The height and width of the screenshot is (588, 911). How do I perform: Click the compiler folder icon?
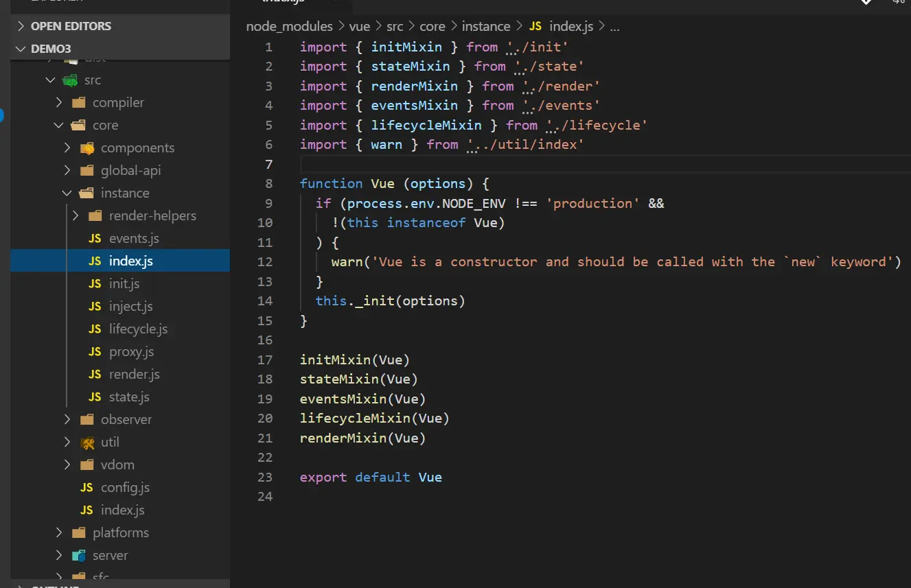click(x=79, y=103)
